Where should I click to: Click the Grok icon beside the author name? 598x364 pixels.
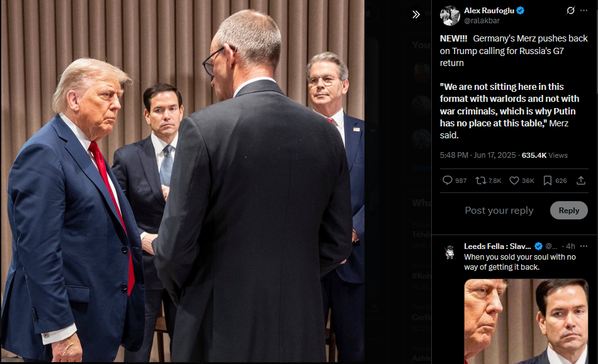tap(570, 10)
